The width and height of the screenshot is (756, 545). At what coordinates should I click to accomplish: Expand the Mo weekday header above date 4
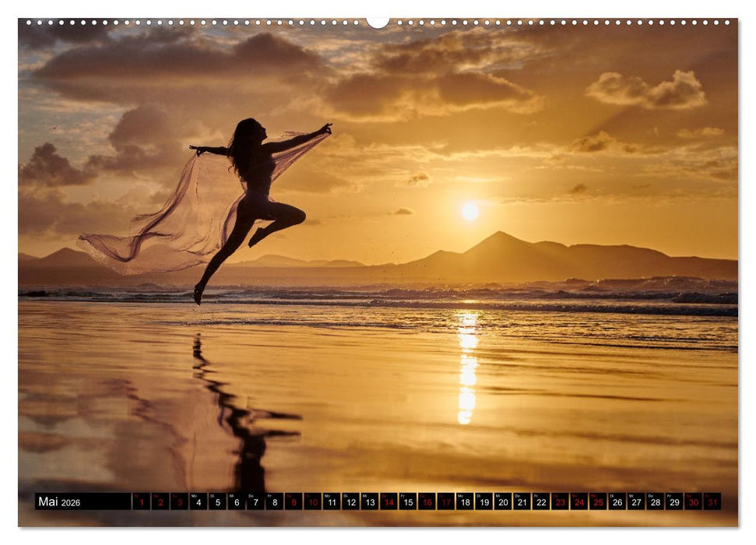pos(194,497)
